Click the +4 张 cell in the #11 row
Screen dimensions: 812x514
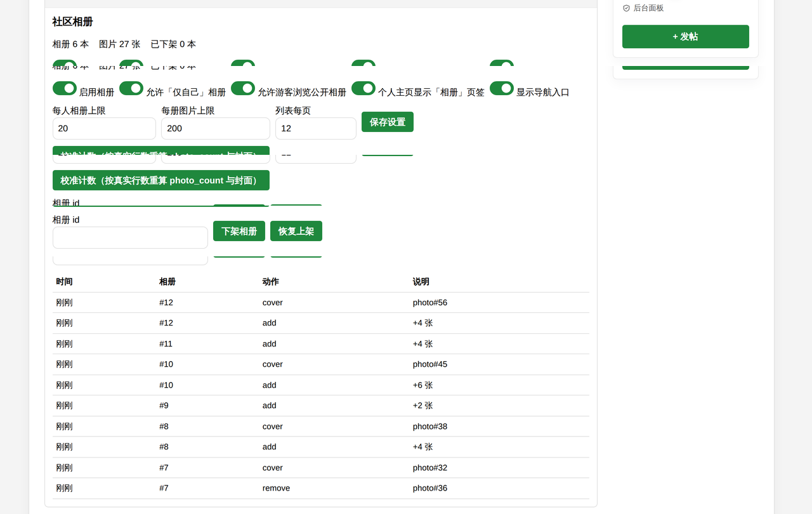click(423, 344)
